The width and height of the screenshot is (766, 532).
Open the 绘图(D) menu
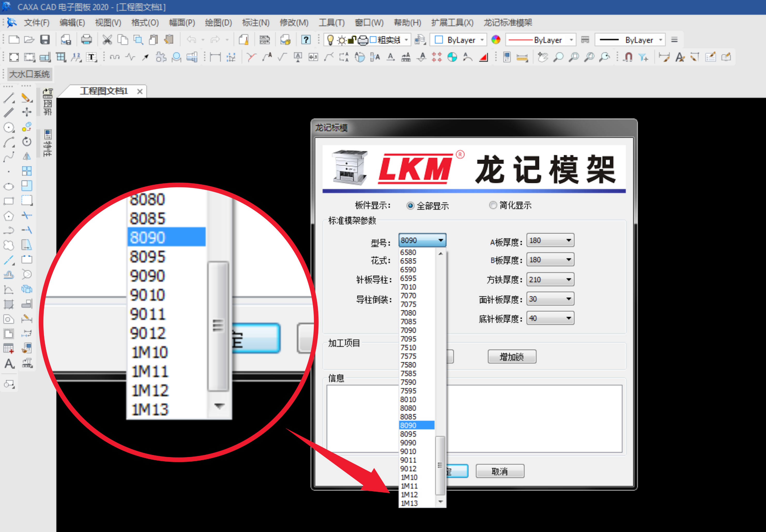pyautogui.click(x=218, y=23)
